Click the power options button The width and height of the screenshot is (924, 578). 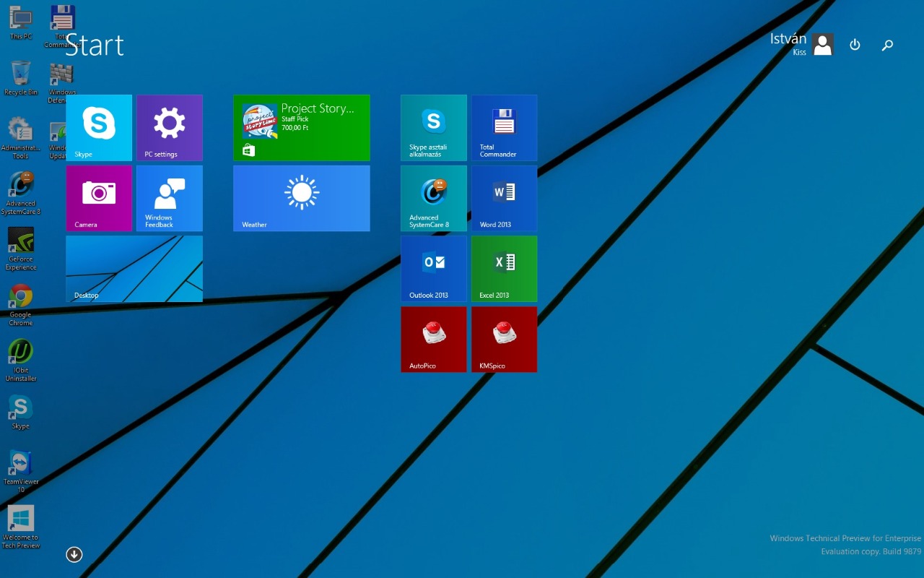point(855,45)
